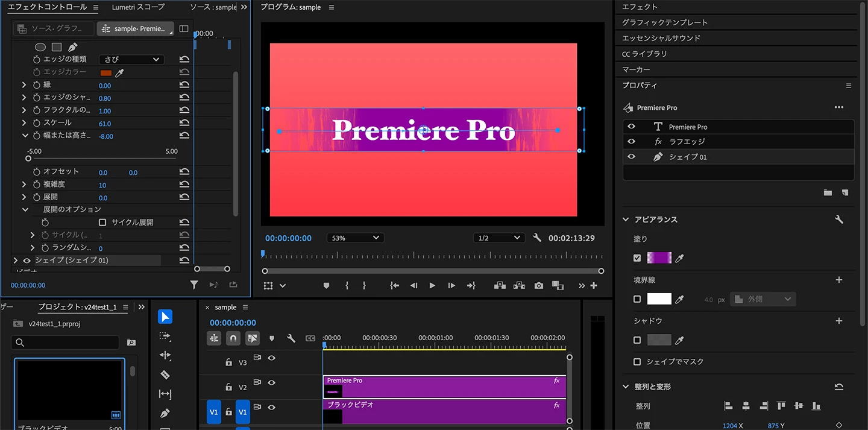Open the エッセンシャルサウンド panel tab

(661, 38)
